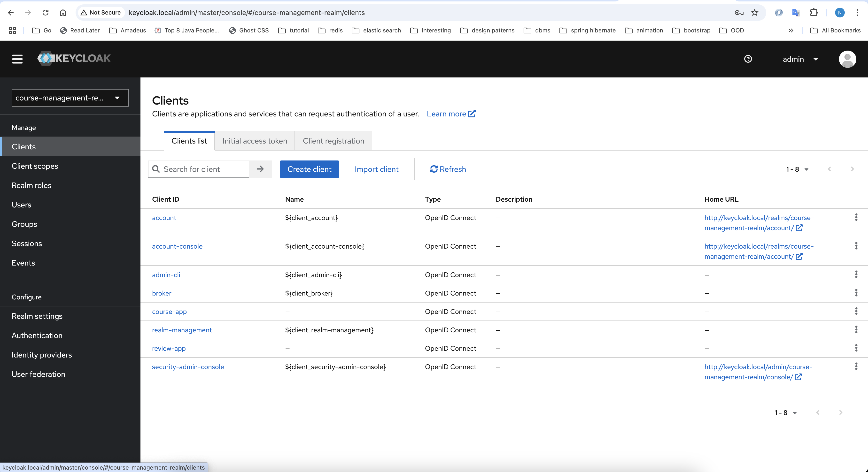Viewport: 868px width, 472px height.
Task: Open kebab menu for course-app row
Action: 856,312
